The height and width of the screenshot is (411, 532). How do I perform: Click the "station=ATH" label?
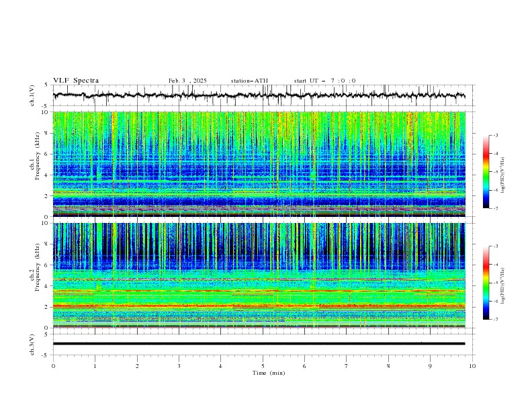[249, 81]
